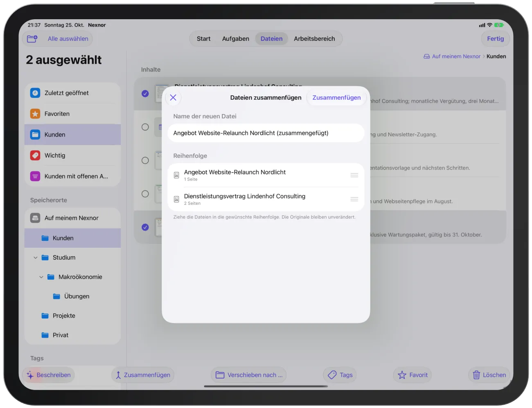Switch to the Start tab
Image resolution: width=532 pixels, height=408 pixels.
pos(203,39)
